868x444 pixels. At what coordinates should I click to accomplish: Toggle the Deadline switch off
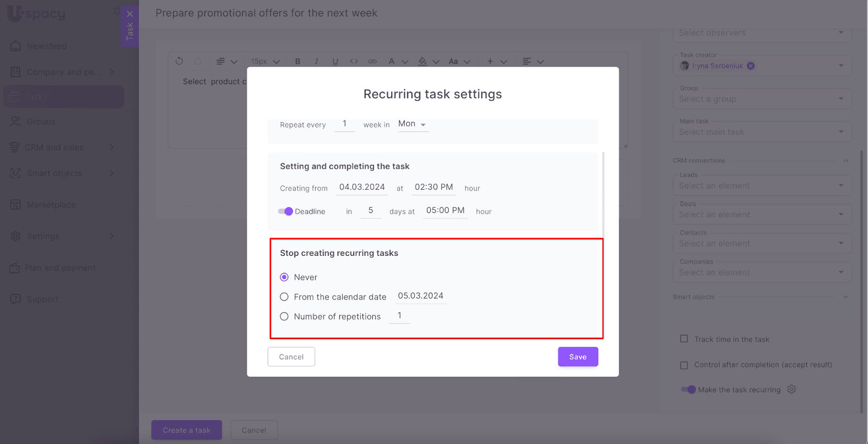click(285, 211)
